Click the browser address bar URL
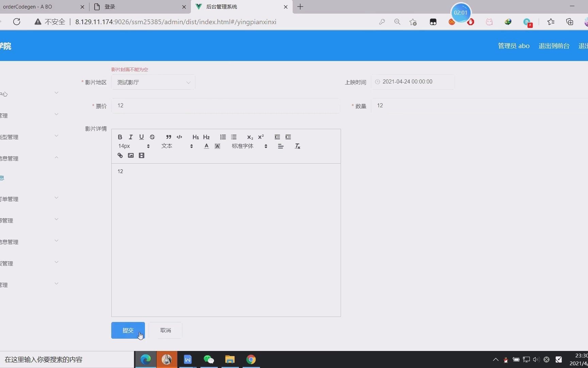The width and height of the screenshot is (588, 368). (176, 22)
